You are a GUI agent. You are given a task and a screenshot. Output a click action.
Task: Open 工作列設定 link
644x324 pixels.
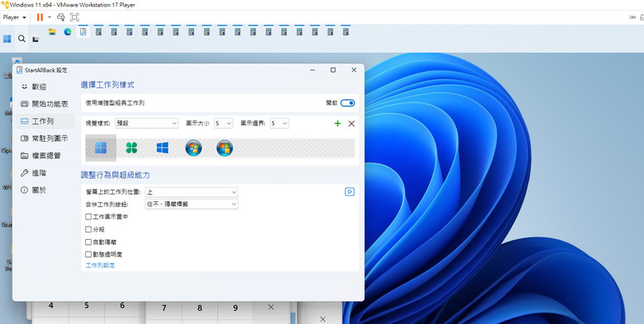pos(100,265)
